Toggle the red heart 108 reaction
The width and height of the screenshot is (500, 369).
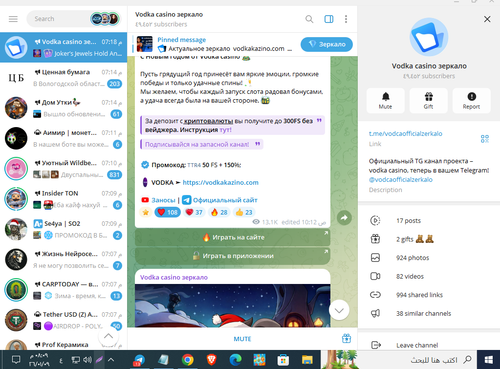pos(167,212)
